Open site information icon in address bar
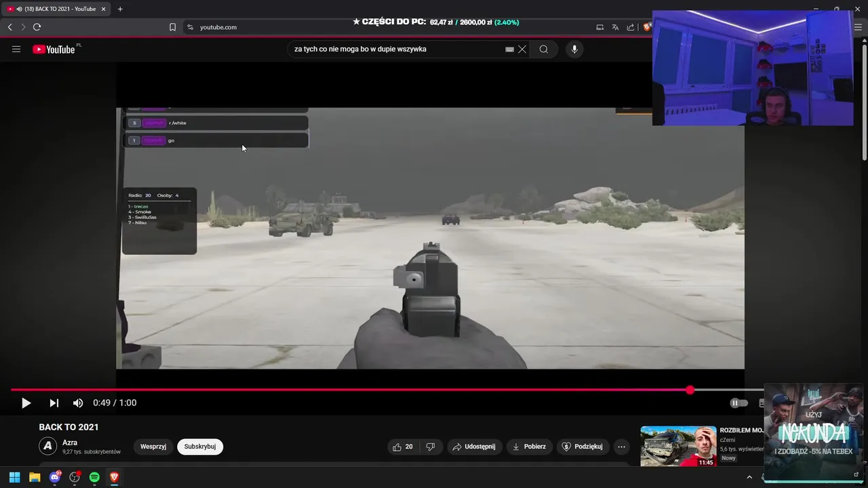This screenshot has width=868, height=488. tap(190, 27)
